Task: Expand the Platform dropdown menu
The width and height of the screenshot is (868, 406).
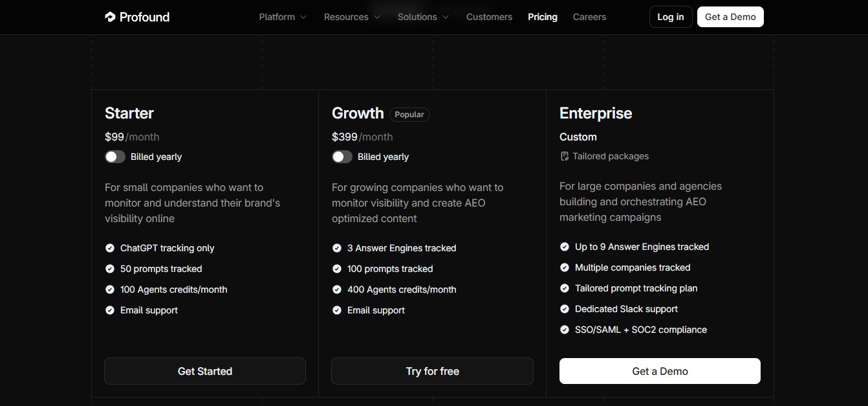Action: pyautogui.click(x=283, y=17)
